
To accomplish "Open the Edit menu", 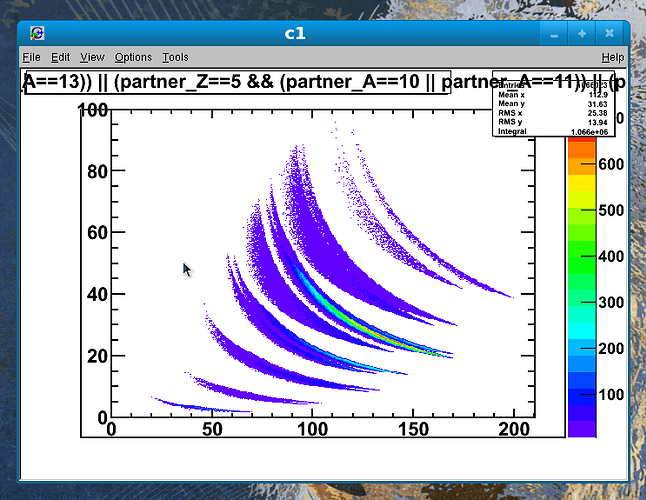I will click(x=61, y=57).
